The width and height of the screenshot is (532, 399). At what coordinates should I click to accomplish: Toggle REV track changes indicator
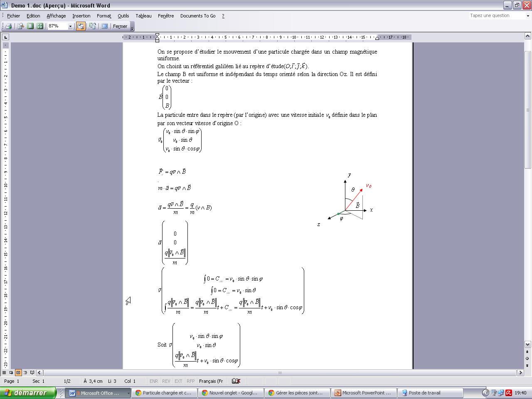(x=166, y=381)
